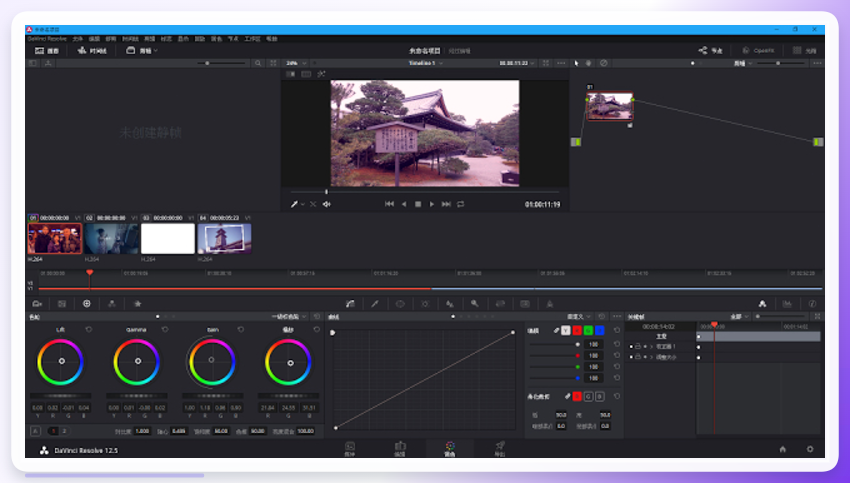Image resolution: width=850 pixels, height=483 pixels.
Task: Expand second sizing row in keyframes
Action: point(652,357)
